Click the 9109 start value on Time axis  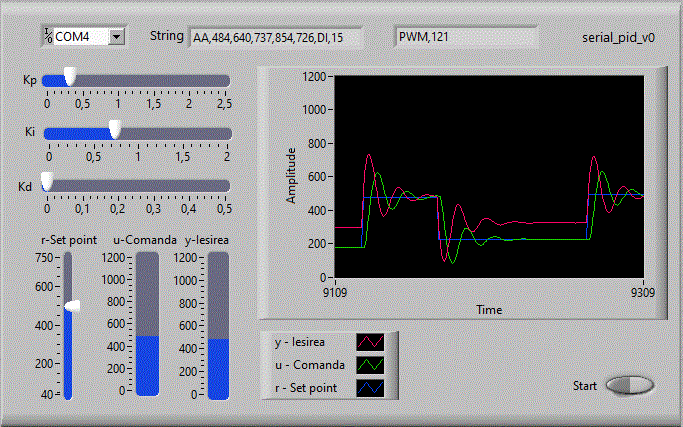[334, 293]
